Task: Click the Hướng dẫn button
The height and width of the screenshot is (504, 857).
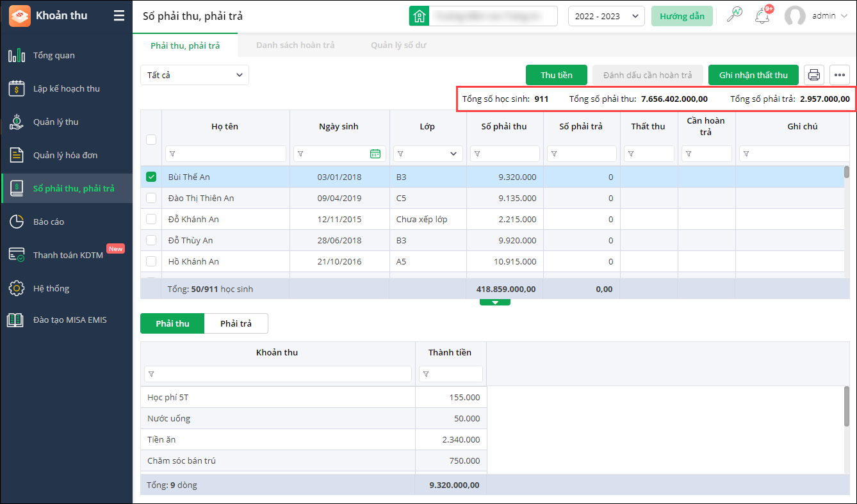Action: click(682, 16)
